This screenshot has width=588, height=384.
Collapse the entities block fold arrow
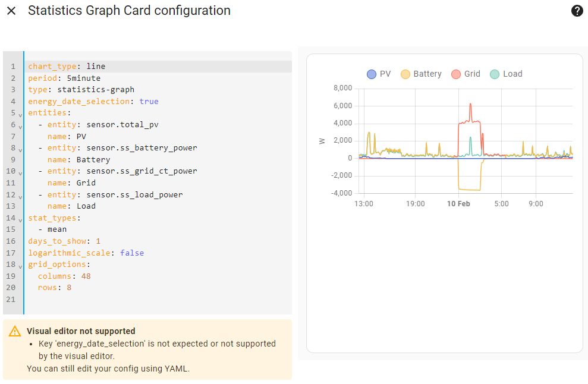click(x=20, y=115)
